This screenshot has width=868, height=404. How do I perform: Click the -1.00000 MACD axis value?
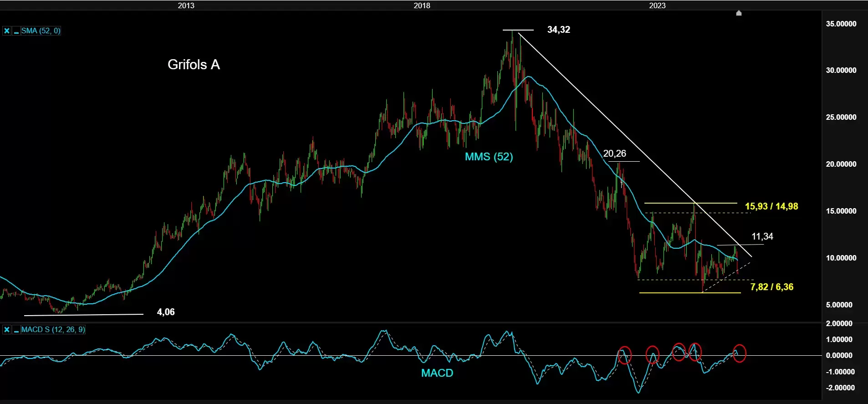click(x=840, y=372)
